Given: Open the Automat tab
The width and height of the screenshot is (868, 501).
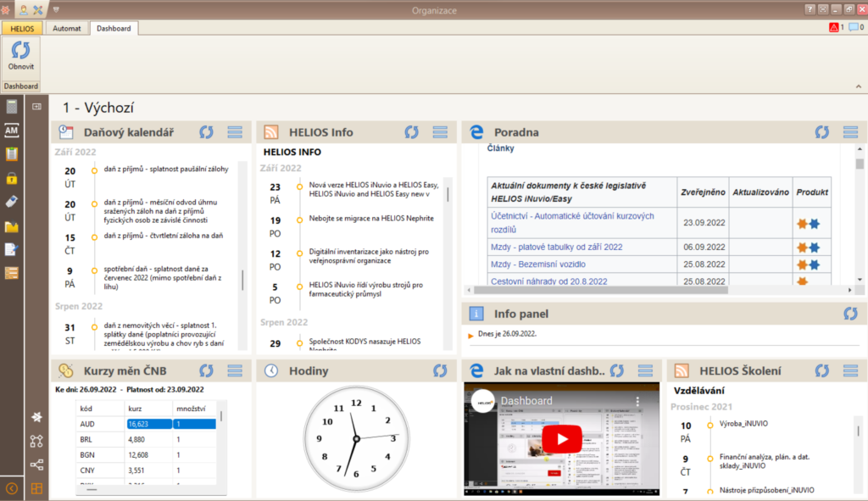Looking at the screenshot, I should click(66, 28).
